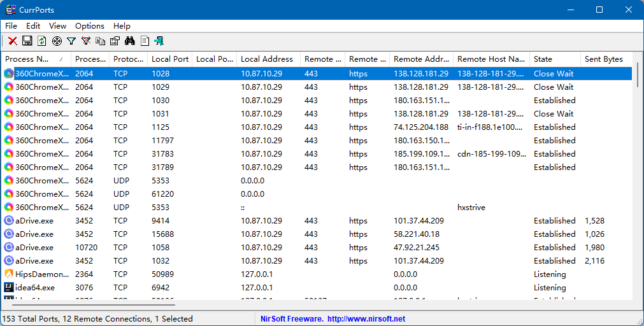Screen dimensions: 644x326
Task: Click remote address 47.92.21.245
Action: [x=417, y=247]
